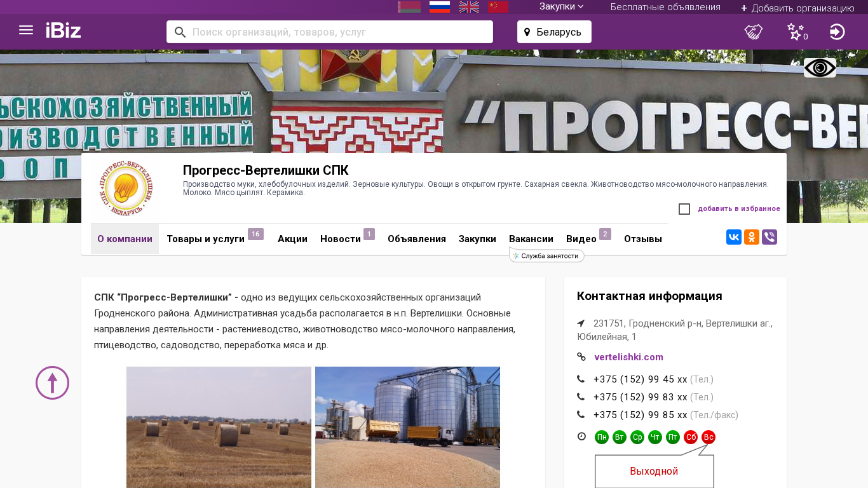Open the Беларусь region selector
Image resolution: width=868 pixels, height=488 pixels.
click(x=554, y=32)
